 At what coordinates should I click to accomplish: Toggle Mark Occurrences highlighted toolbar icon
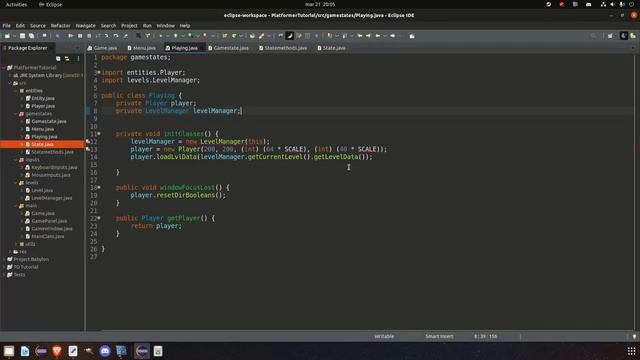tap(289, 36)
